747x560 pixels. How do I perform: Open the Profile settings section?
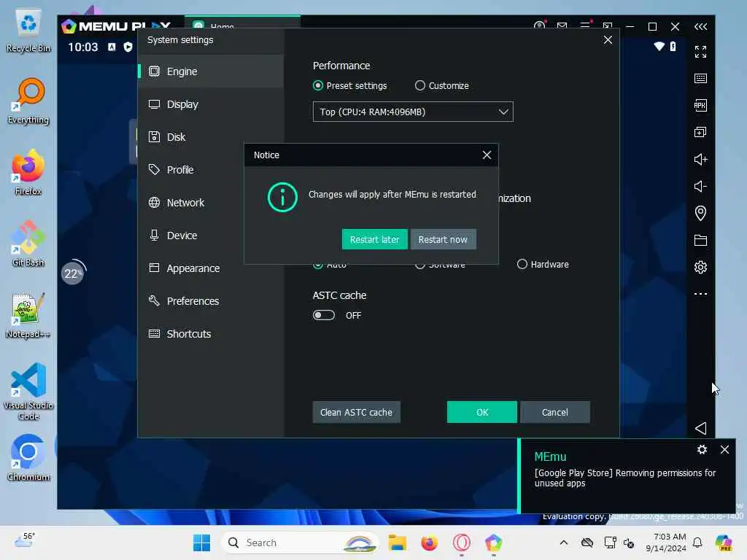[x=211, y=170]
